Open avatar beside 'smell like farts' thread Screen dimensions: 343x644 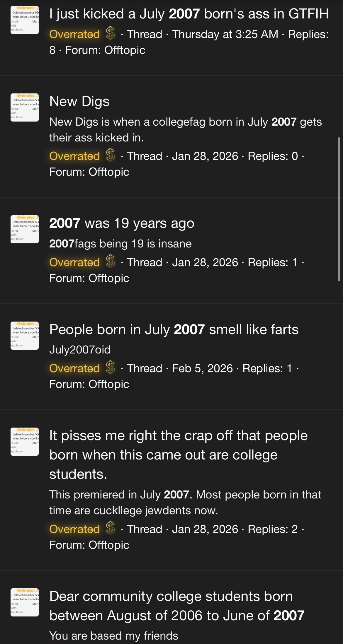[25, 336]
